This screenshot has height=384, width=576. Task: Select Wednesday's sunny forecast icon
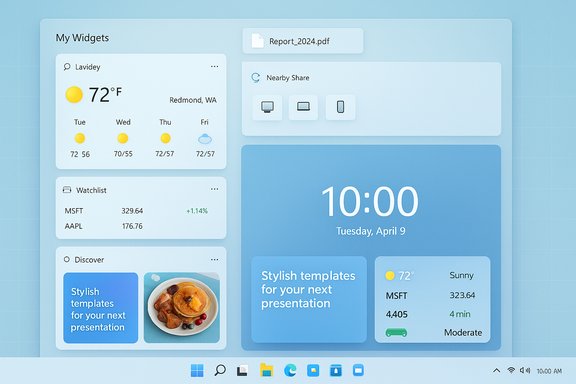point(123,139)
